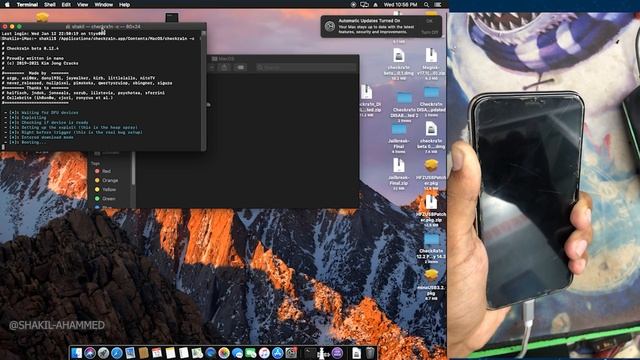
Task: Open Calendar from the Dock
Action: tap(157, 353)
